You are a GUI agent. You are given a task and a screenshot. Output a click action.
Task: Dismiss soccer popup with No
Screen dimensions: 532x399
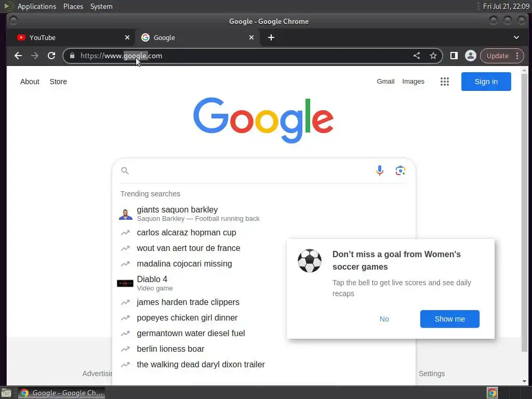pyautogui.click(x=384, y=319)
